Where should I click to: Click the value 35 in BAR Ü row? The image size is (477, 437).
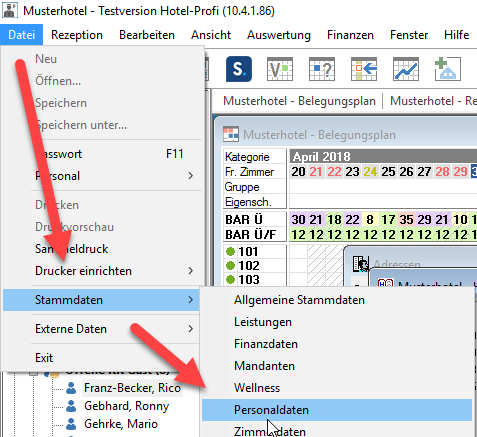click(406, 219)
